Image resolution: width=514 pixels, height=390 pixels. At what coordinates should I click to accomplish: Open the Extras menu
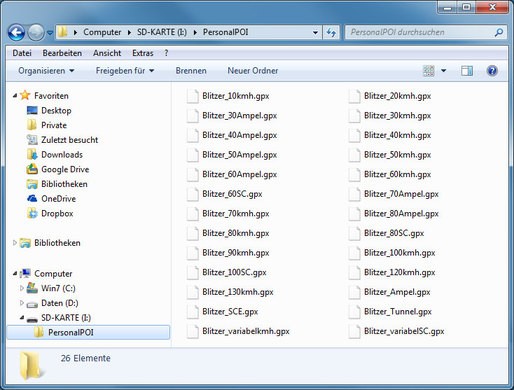pyautogui.click(x=143, y=53)
